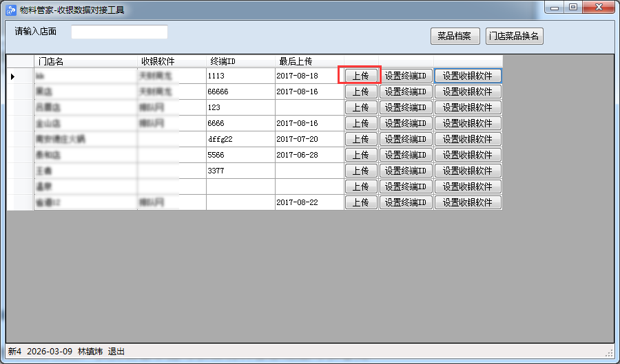Sort by the 门店名 column header
This screenshot has height=364, width=620.
(85, 61)
